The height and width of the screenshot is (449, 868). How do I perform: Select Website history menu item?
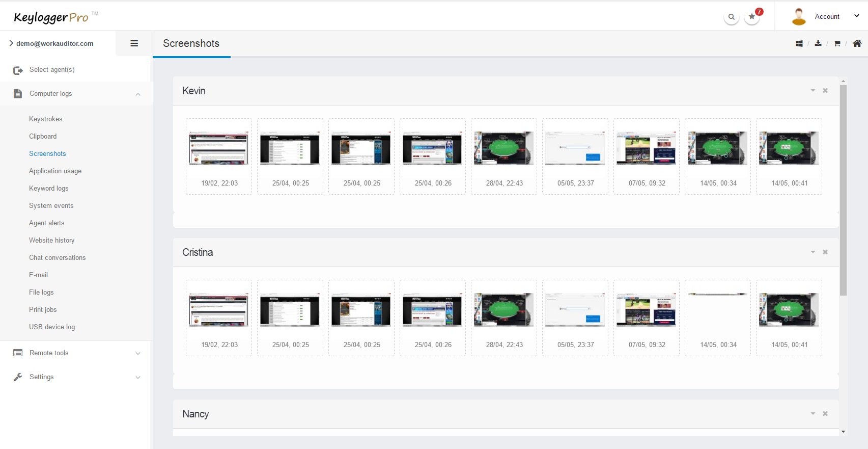(51, 240)
